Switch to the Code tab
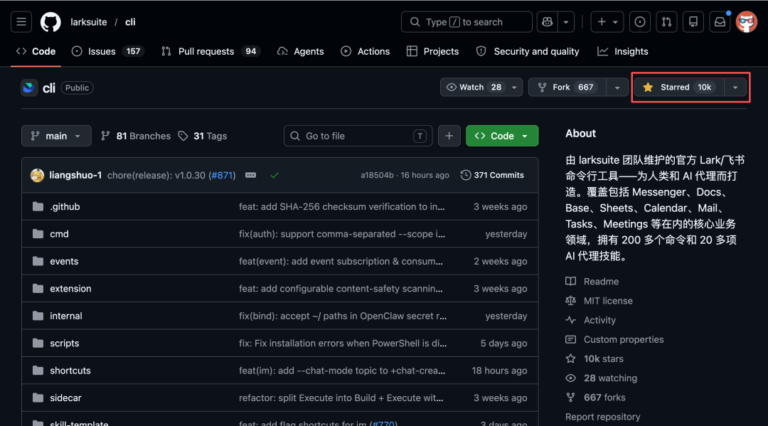The width and height of the screenshot is (768, 426). 36,51
